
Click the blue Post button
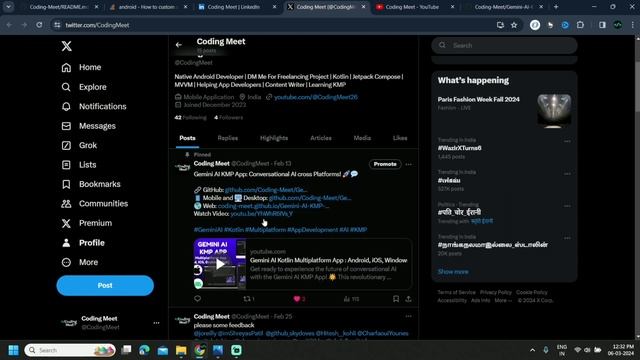tap(105, 285)
